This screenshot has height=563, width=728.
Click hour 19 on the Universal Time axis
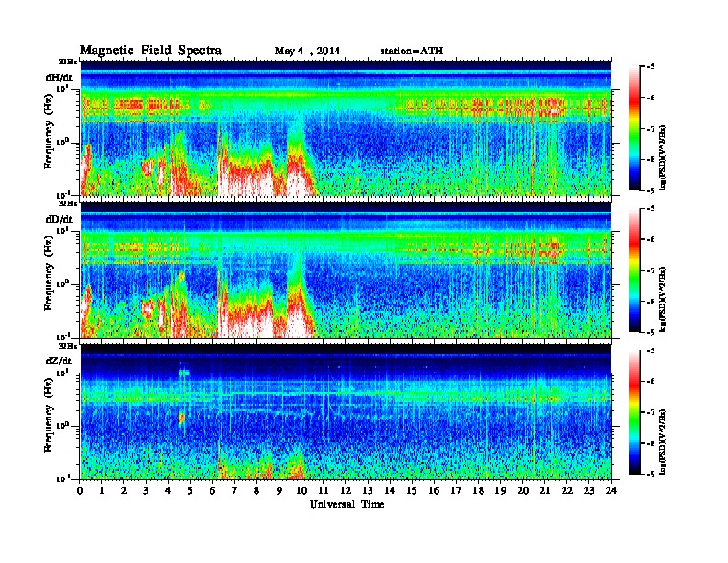(500, 490)
